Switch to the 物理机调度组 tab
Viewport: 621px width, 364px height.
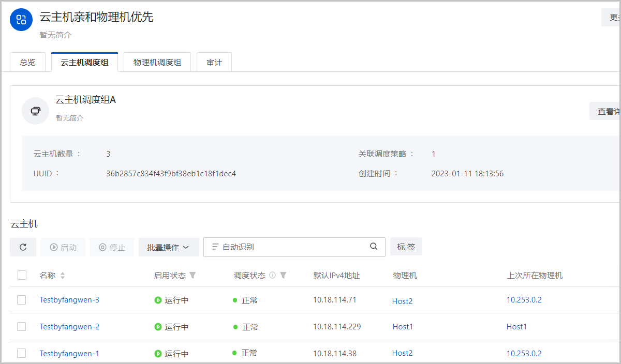click(x=157, y=62)
